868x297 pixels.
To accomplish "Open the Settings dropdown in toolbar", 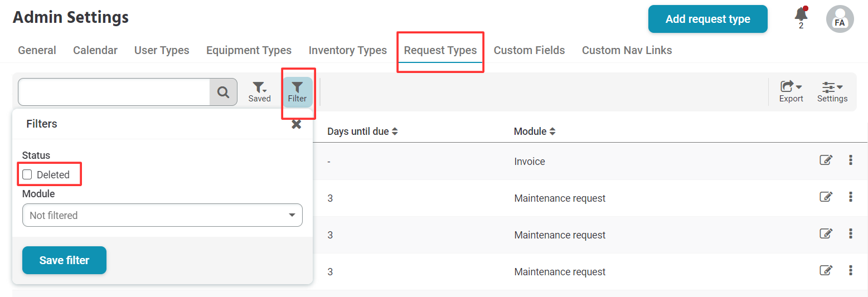I will [832, 92].
